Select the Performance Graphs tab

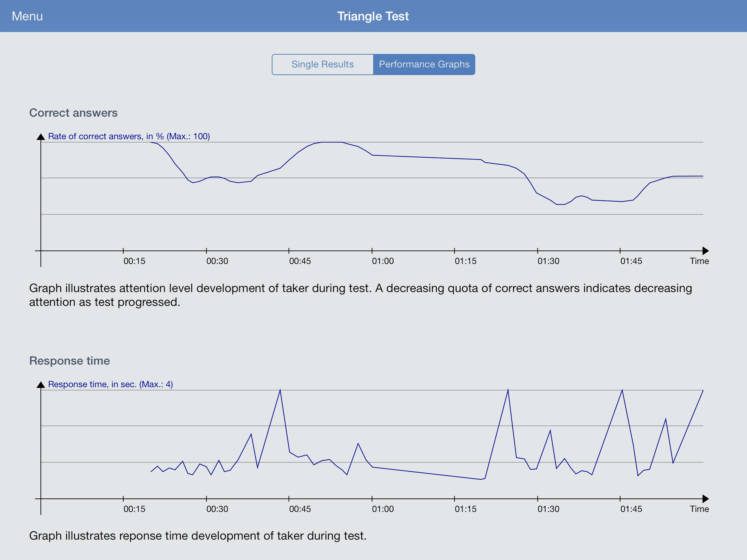pyautogui.click(x=424, y=64)
